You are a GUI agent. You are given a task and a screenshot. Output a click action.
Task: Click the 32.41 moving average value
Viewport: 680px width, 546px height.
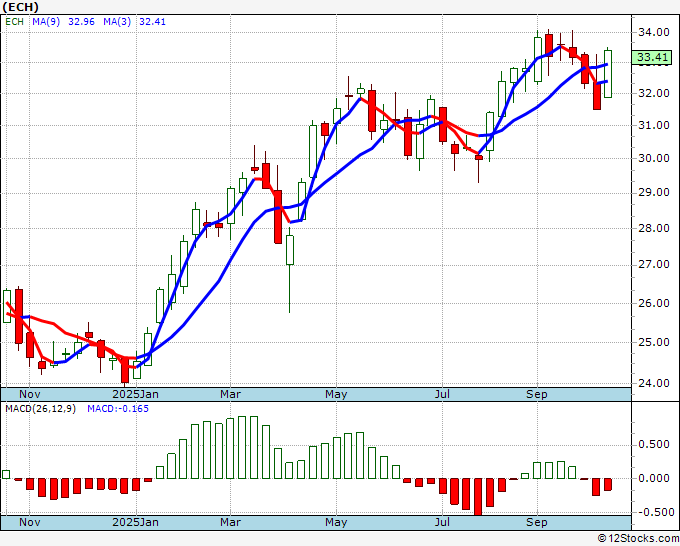point(152,22)
